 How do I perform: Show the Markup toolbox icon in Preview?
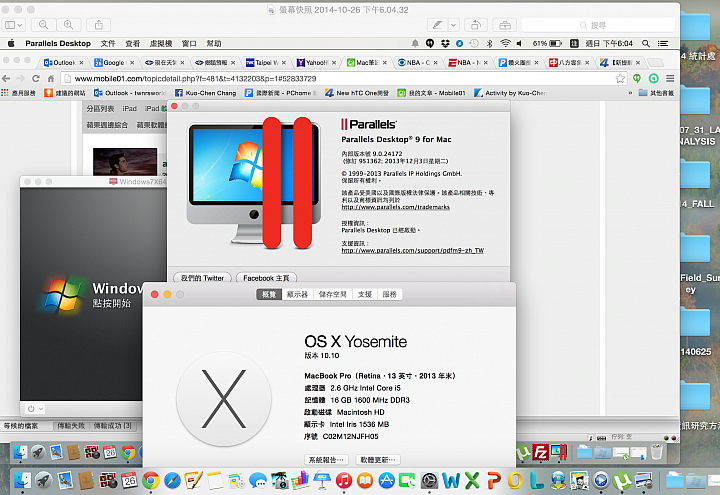(x=505, y=25)
